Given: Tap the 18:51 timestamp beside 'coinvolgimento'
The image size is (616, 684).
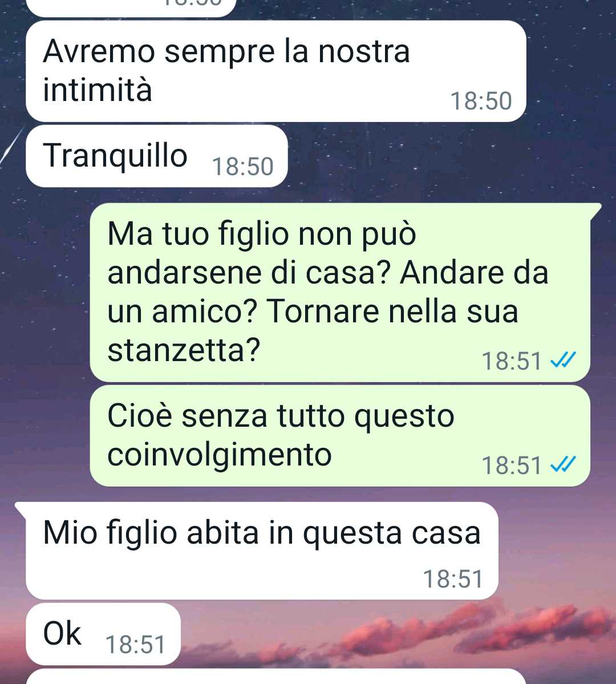Looking at the screenshot, I should tap(511, 466).
